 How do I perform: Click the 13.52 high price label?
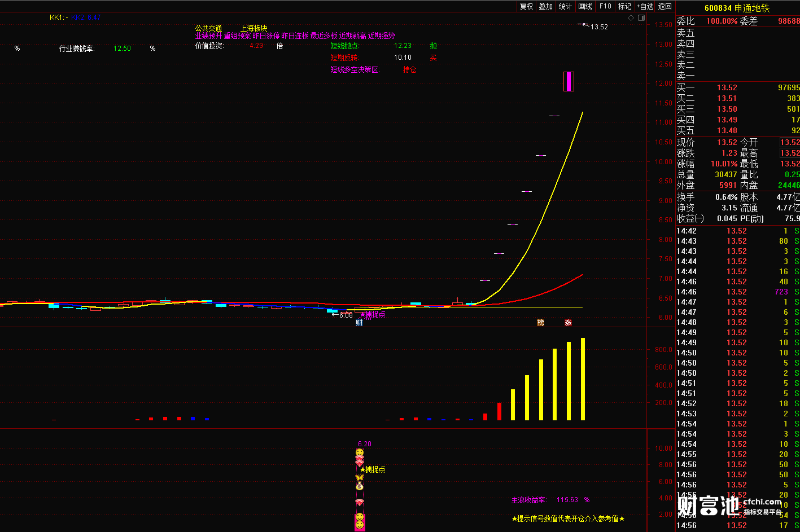(599, 27)
